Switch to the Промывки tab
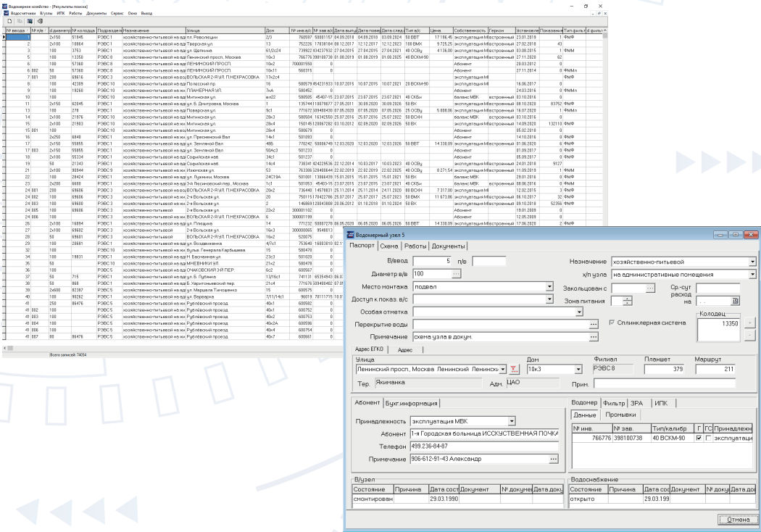761x532 pixels. [620, 415]
